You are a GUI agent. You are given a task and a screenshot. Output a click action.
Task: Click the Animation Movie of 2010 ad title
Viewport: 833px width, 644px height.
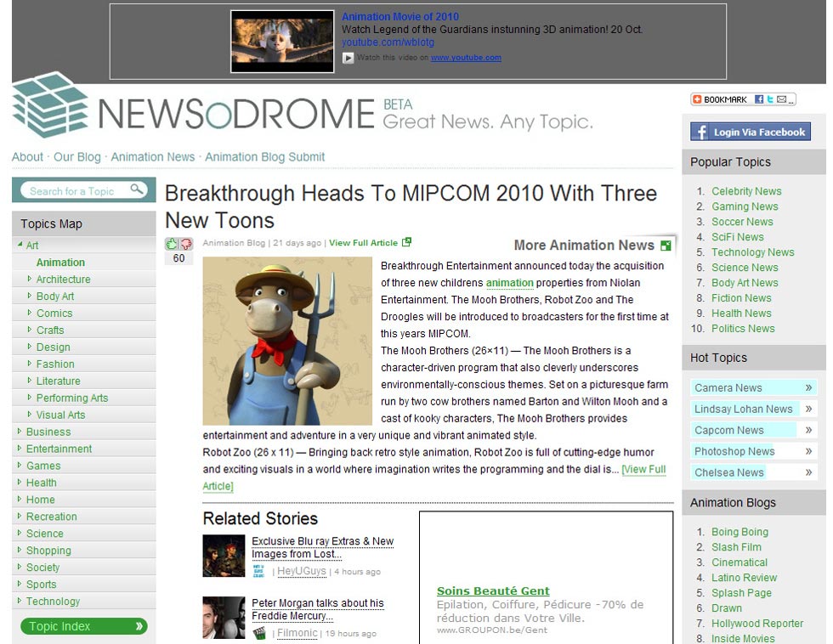pos(400,16)
